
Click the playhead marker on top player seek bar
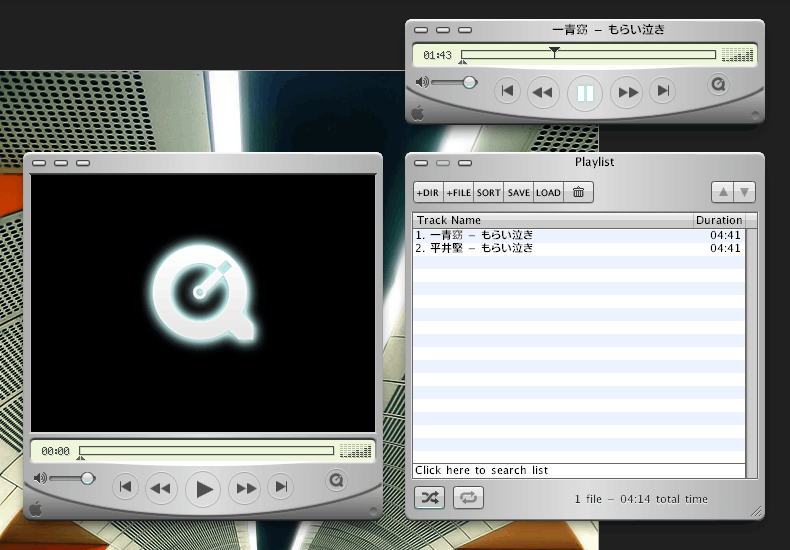pyautogui.click(x=554, y=52)
